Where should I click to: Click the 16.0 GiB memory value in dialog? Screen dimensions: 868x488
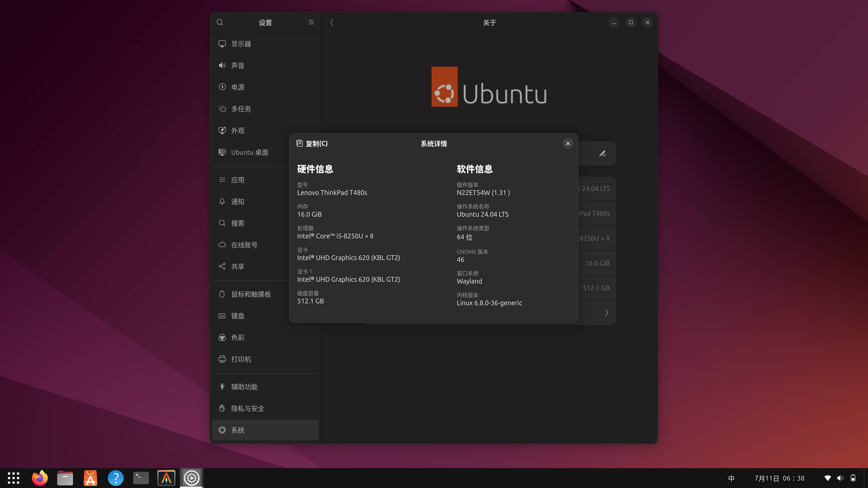309,215
